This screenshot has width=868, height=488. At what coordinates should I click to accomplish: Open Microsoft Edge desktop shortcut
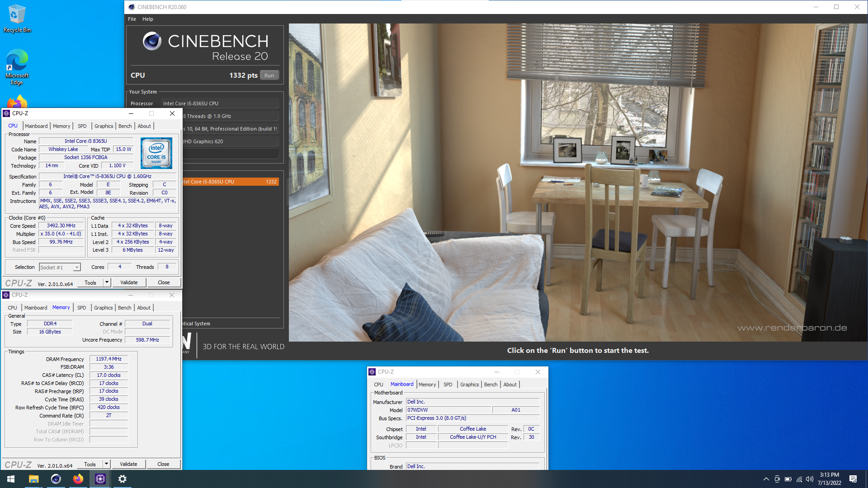17,67
